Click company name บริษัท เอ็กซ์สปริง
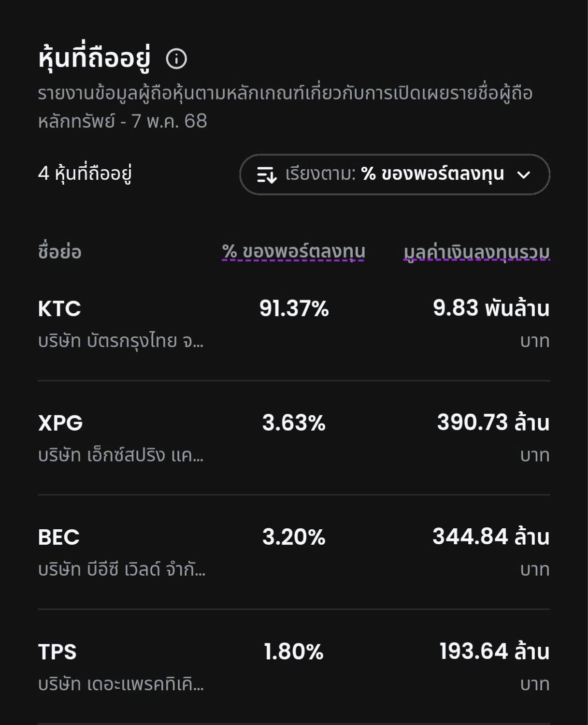588x725 pixels. coord(121,455)
